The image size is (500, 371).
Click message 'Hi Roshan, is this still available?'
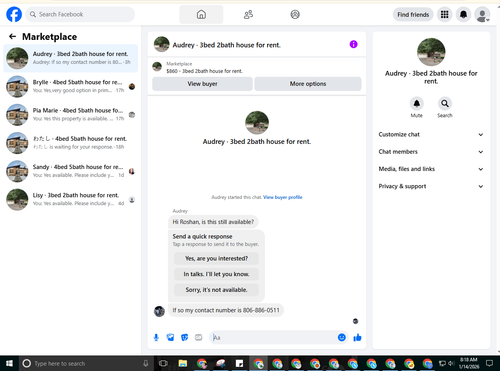click(x=213, y=222)
